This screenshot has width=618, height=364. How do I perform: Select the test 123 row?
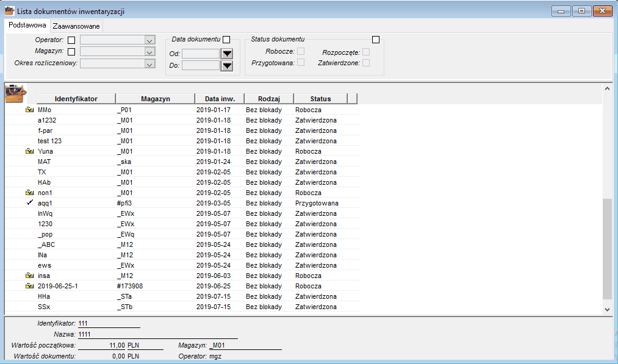(182, 141)
